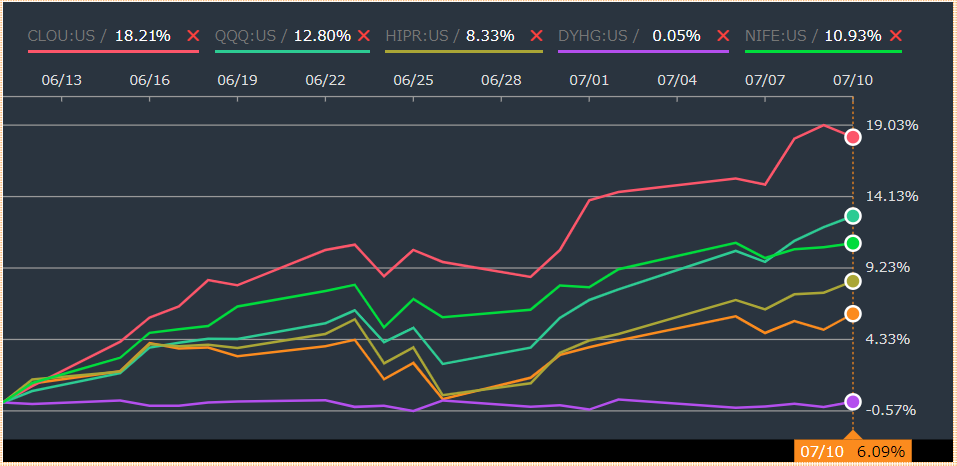Click the teal QQQ endpoint marker
Screen dimensions: 957x466
853,215
